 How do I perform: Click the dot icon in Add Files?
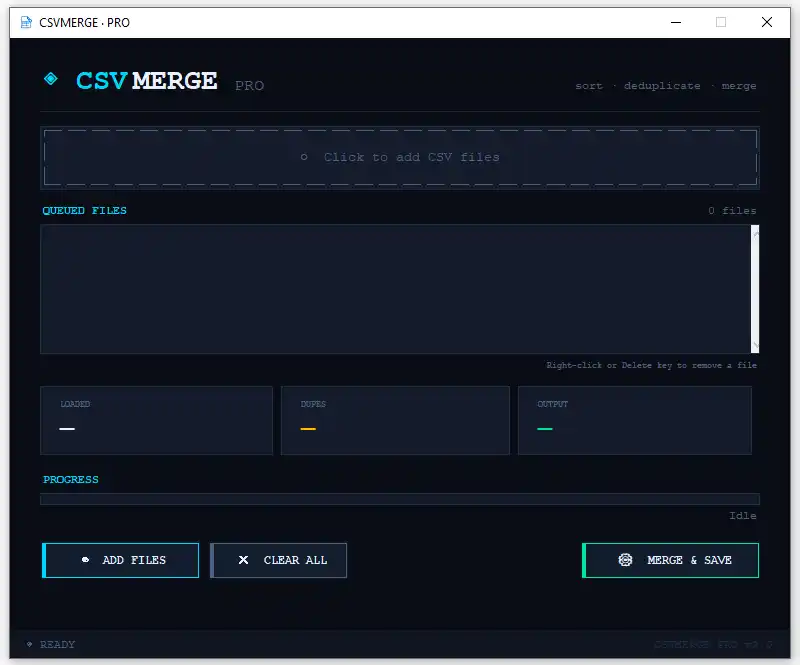[85, 560]
